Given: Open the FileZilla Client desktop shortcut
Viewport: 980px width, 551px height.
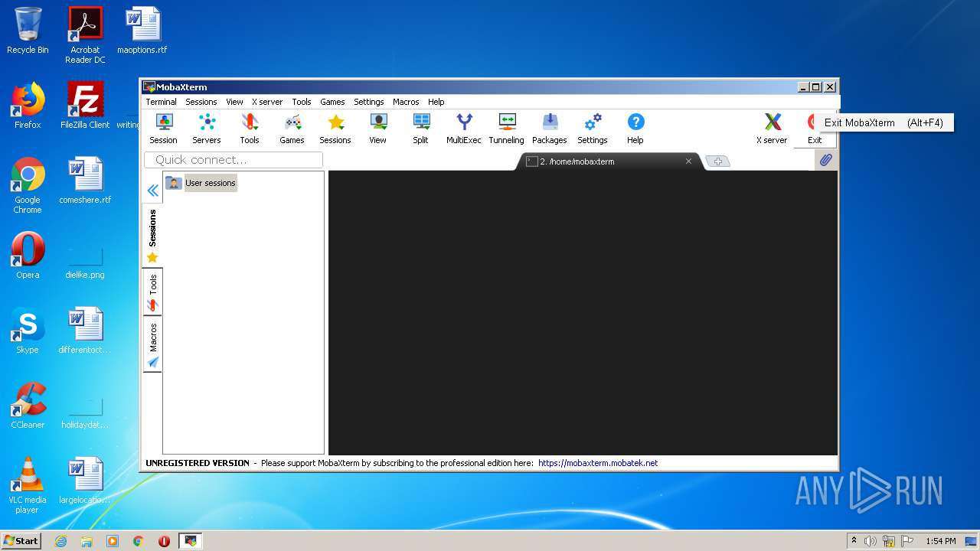Looking at the screenshot, I should pos(85,106).
